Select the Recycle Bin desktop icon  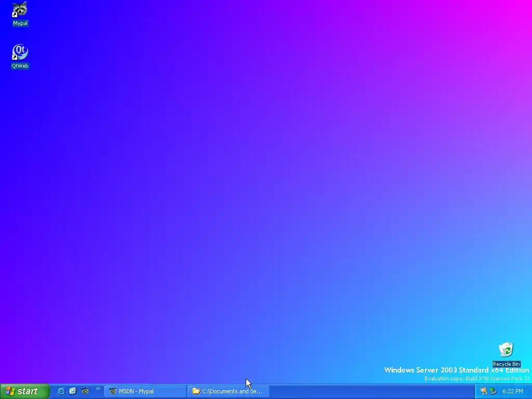pyautogui.click(x=506, y=354)
